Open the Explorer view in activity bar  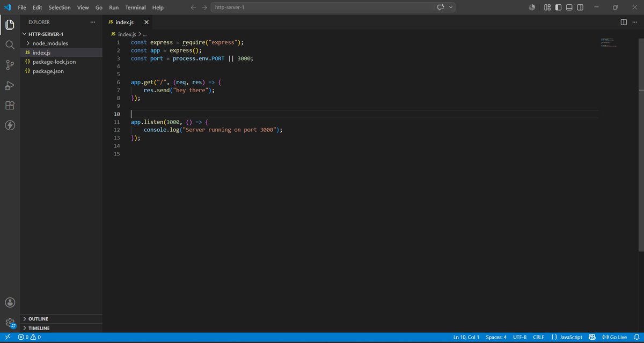[10, 25]
